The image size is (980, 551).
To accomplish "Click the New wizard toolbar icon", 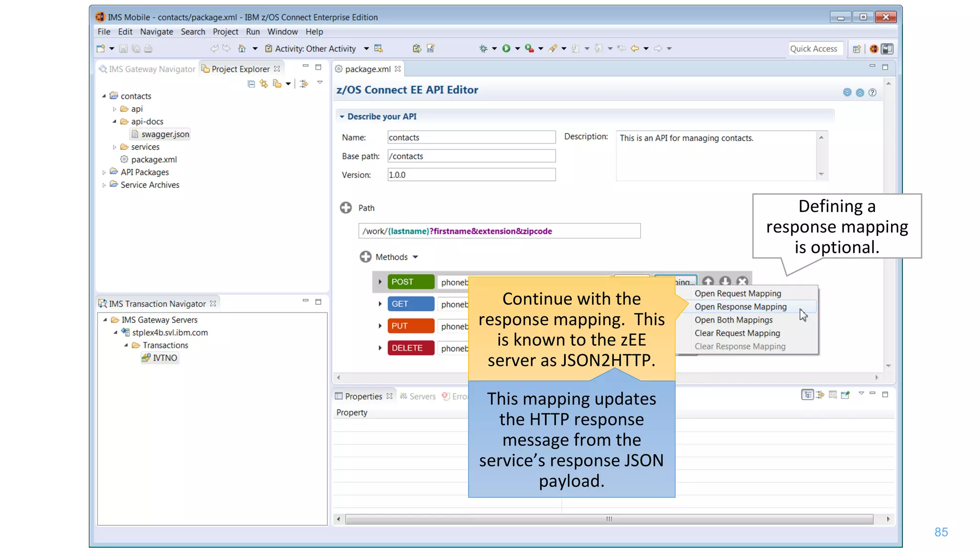I will click(x=100, y=48).
